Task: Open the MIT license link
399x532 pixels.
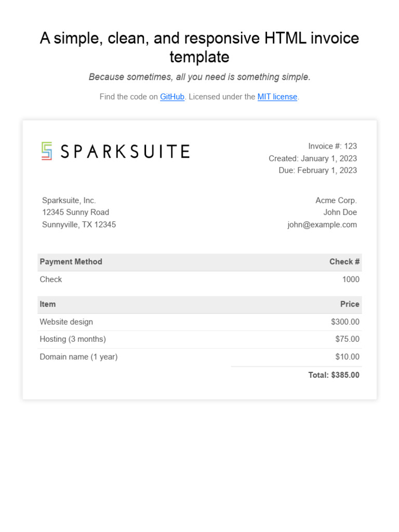Action: (277, 97)
